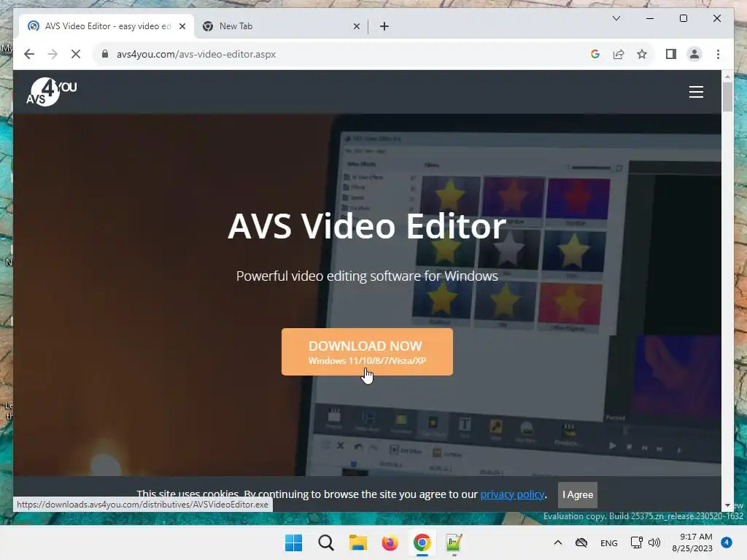Open the green notepad app on the taskbar
The width and height of the screenshot is (747, 560).
click(454, 542)
